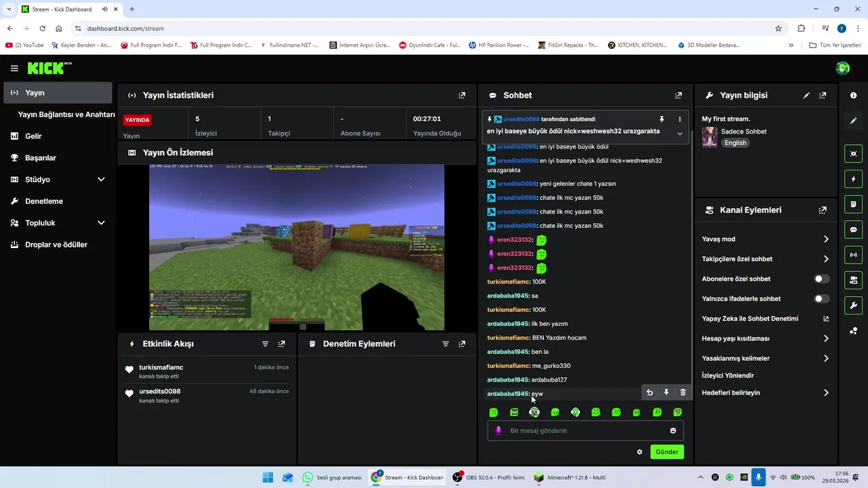
Task: Toggle the hamburger menu next to Kick logo
Action: [x=14, y=68]
